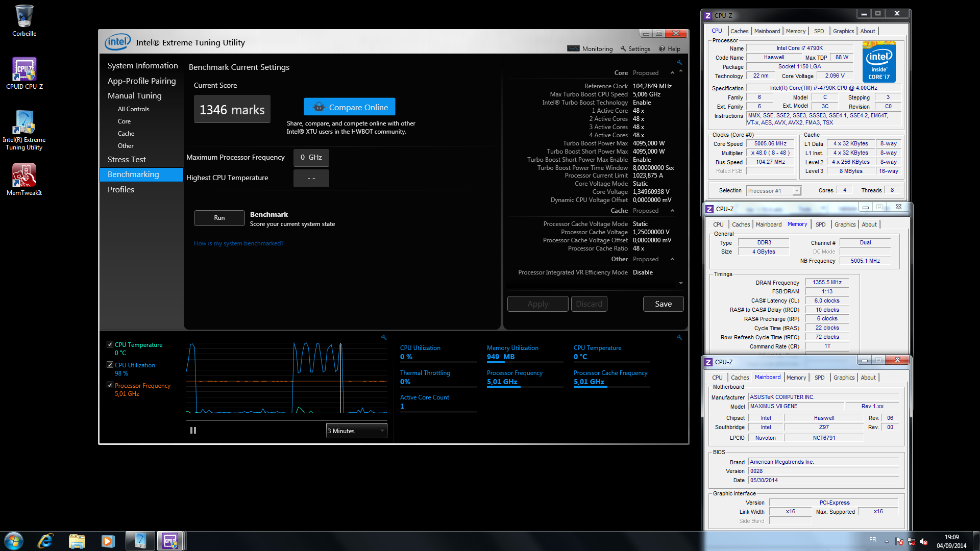Open Windows Media Player from the taskbar
This screenshot has height=551, width=980.
(x=108, y=541)
